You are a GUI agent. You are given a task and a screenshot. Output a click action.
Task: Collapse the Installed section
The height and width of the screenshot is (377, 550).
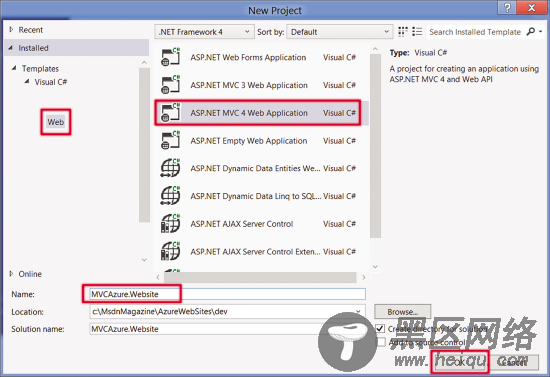[x=11, y=48]
